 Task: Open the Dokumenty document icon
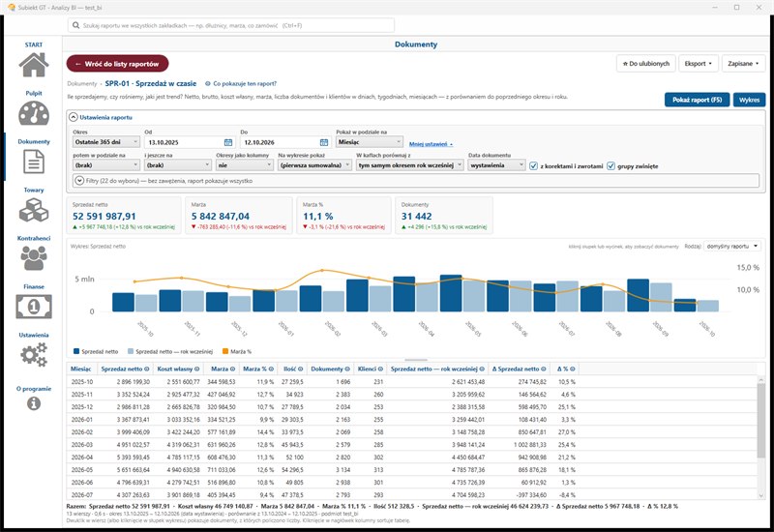coord(34,162)
